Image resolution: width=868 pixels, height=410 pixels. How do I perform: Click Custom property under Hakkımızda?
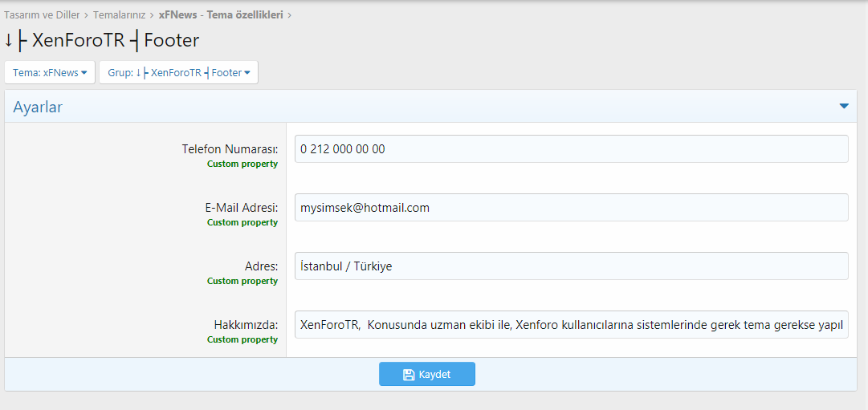(x=242, y=339)
